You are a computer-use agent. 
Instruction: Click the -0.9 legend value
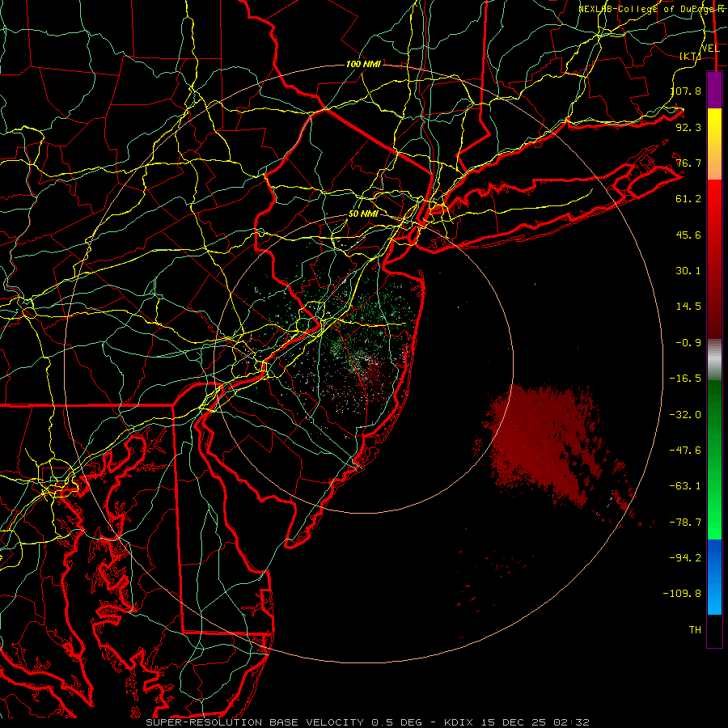coord(688,343)
